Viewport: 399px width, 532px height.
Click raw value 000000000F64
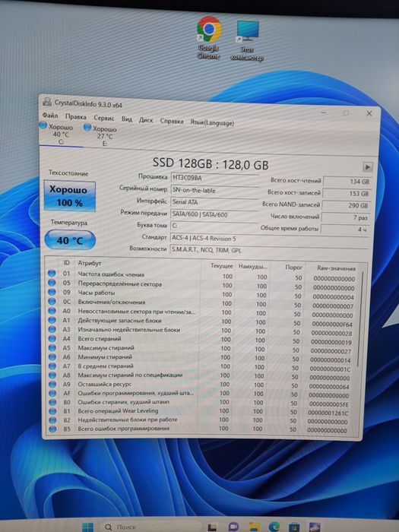click(x=332, y=325)
